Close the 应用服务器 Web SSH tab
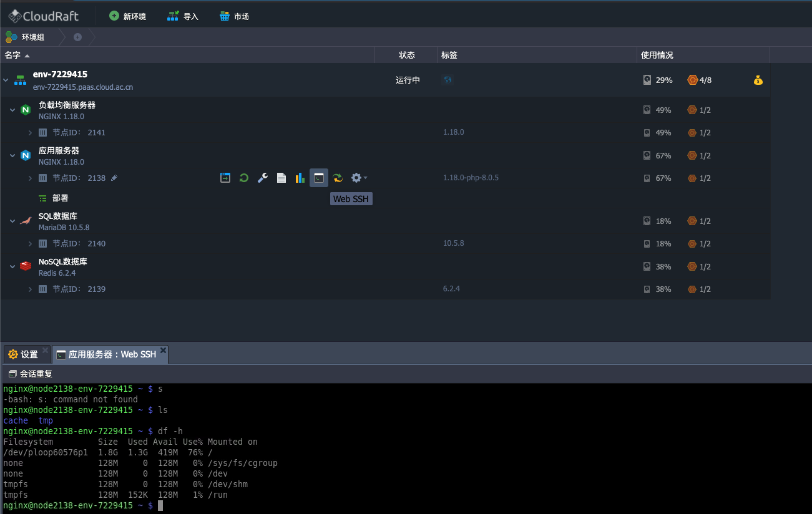Image resolution: width=812 pixels, height=514 pixels. 164,351
